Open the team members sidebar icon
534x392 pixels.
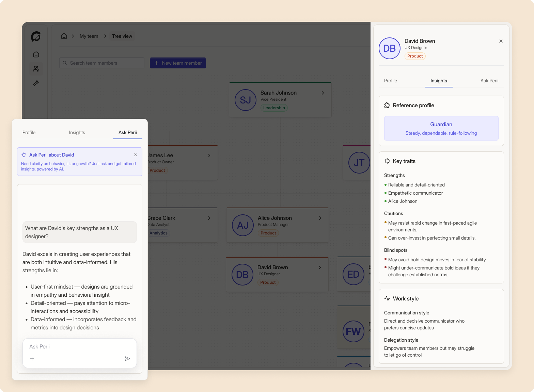pyautogui.click(x=36, y=69)
